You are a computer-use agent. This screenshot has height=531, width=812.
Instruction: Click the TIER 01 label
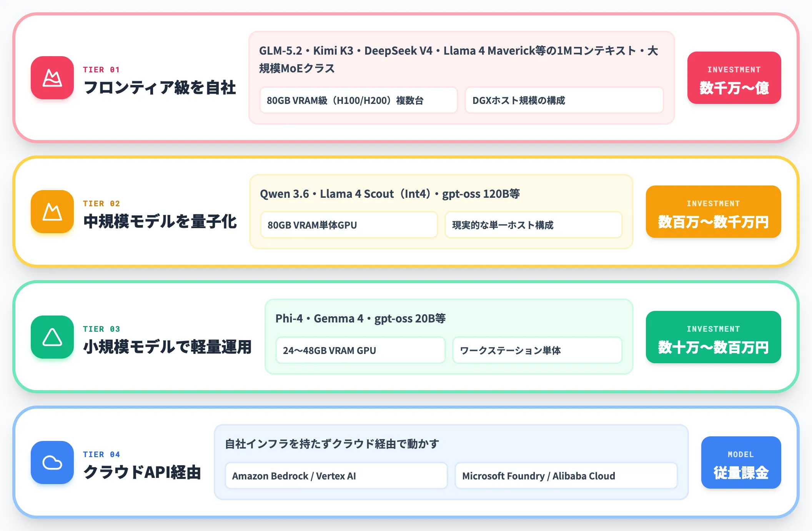(101, 70)
